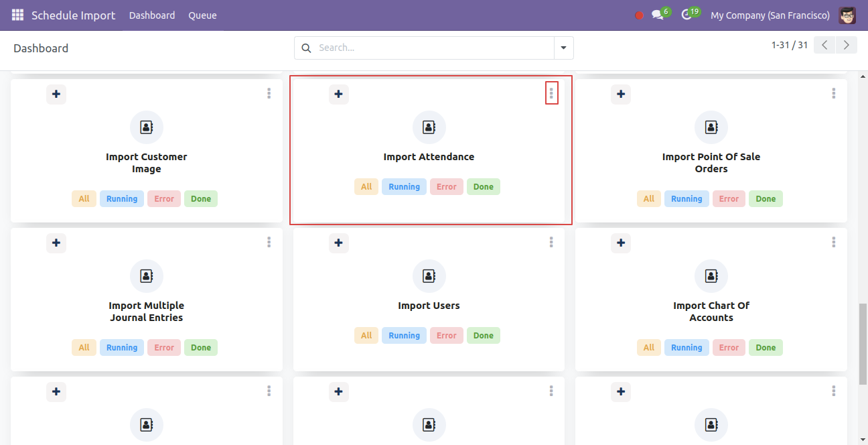Click All tag on Import Users

point(366,336)
